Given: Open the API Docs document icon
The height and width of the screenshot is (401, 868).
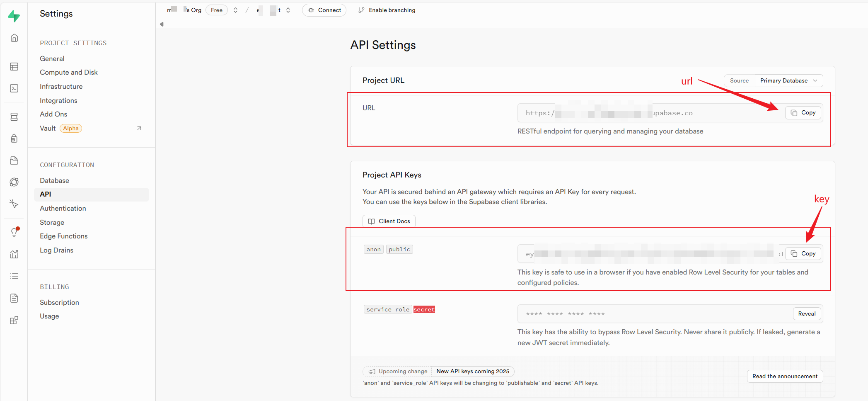Looking at the screenshot, I should 14,298.
